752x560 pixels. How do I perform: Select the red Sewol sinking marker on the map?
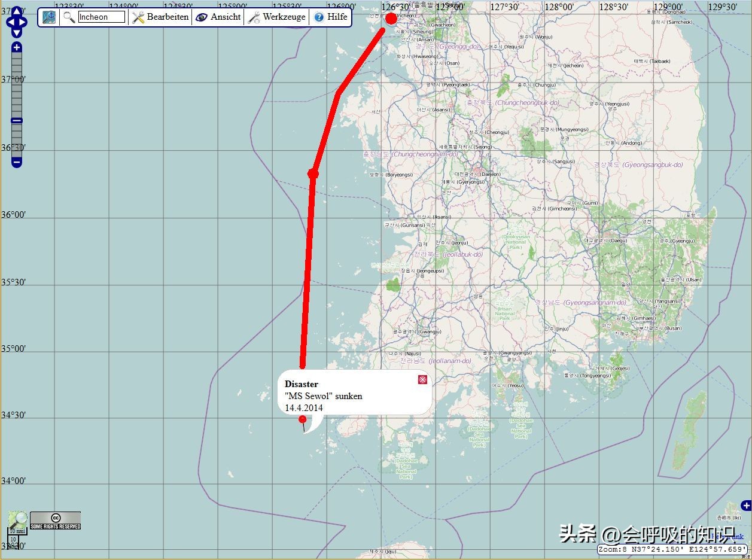click(x=304, y=419)
